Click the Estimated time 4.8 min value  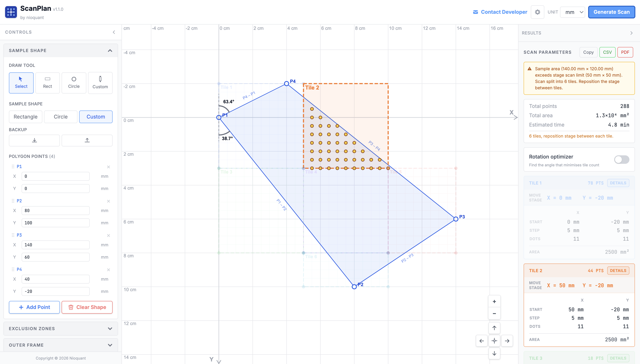[618, 125]
